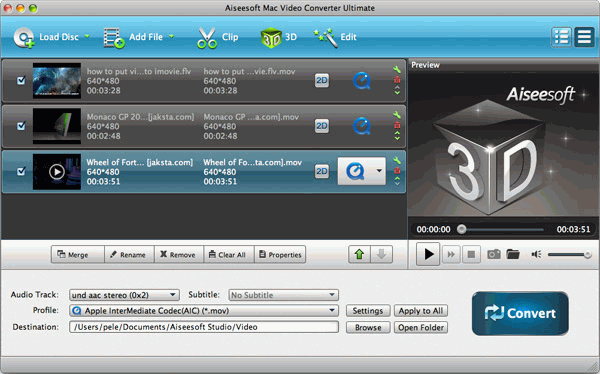Viewport: 600px width, 374px height.
Task: Open snapshot folder icon in preview controls
Action: 513,254
